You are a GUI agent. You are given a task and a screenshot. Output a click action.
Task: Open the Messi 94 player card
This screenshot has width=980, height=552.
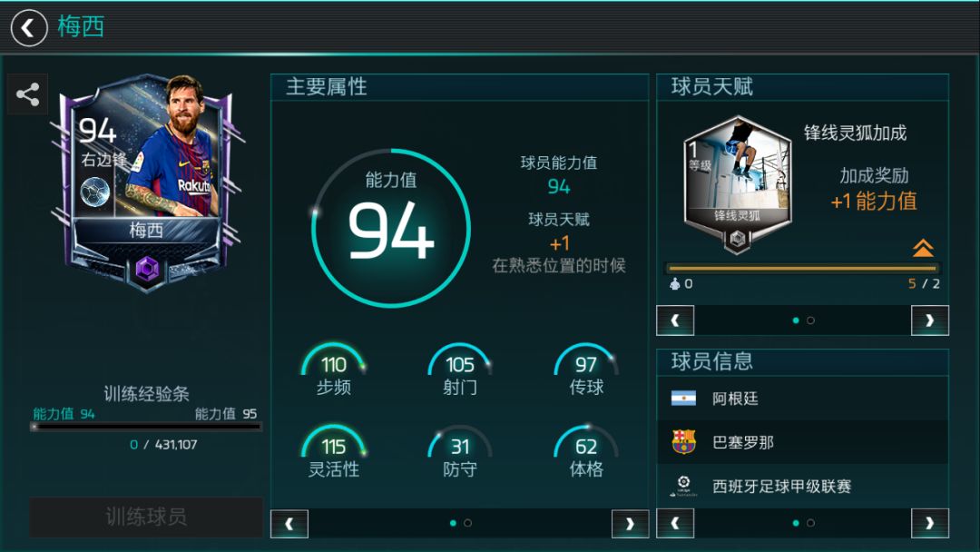coord(147,182)
